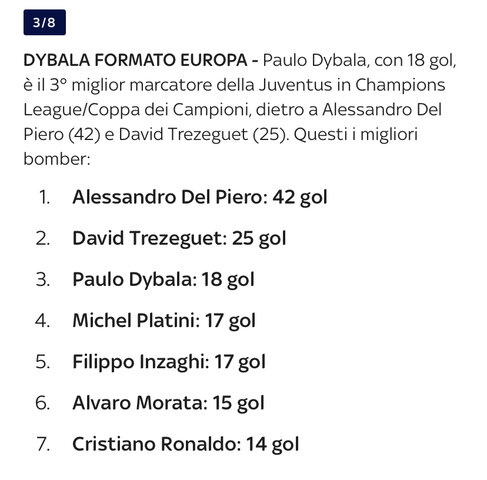Click list number 3 beside Dybala
The image size is (487, 480).
pos(43,279)
